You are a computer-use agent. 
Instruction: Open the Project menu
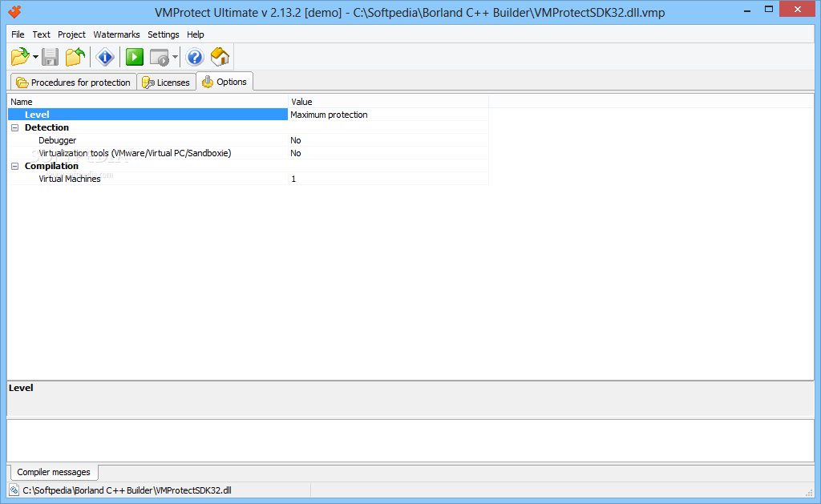click(x=71, y=34)
